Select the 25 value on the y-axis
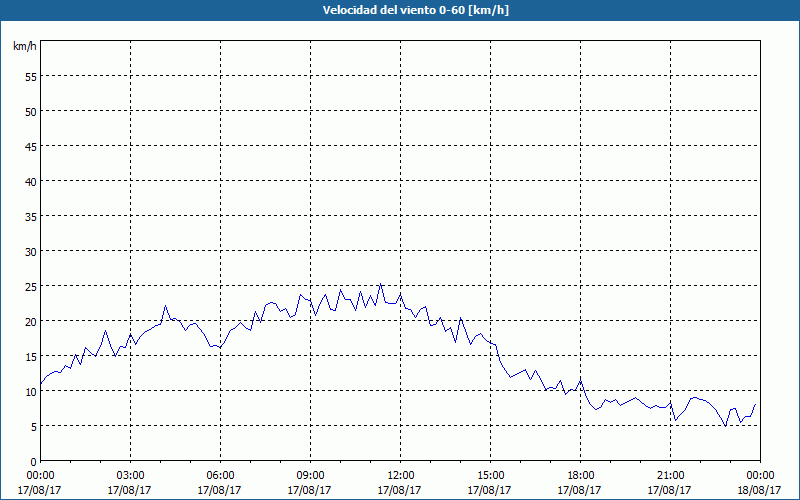Image resolution: width=800 pixels, height=500 pixels. tap(31, 286)
